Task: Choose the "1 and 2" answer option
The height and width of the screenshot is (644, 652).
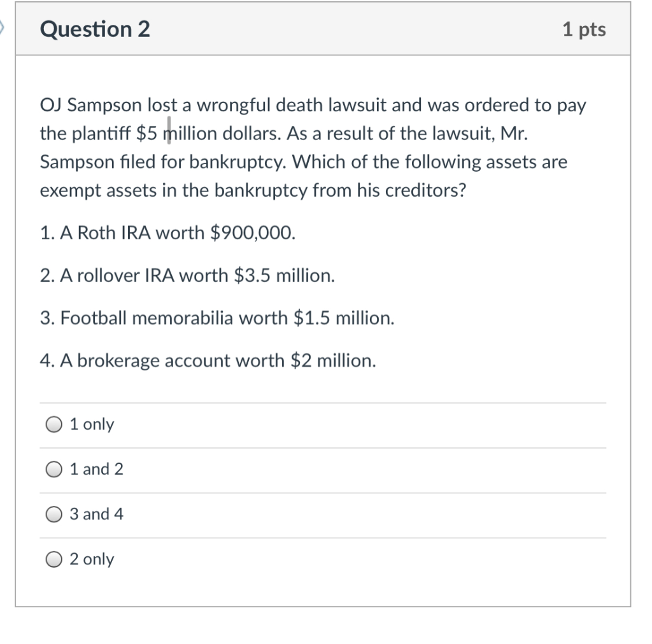Action: (54, 469)
